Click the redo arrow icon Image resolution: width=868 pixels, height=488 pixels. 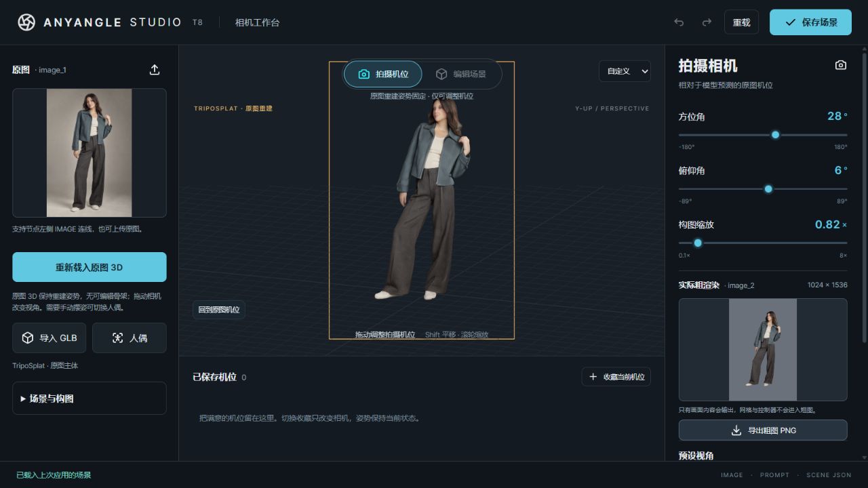click(x=707, y=22)
